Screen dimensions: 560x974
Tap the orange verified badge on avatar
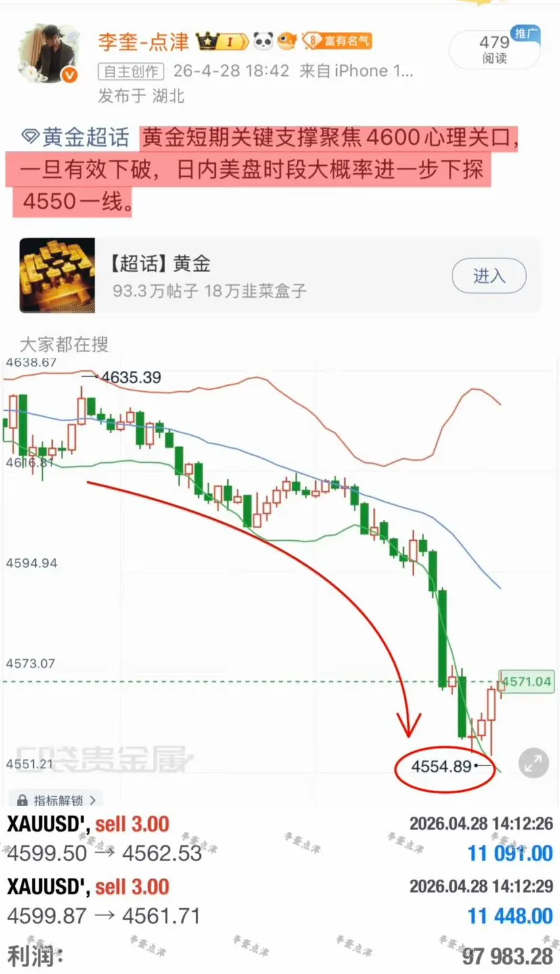click(70, 76)
